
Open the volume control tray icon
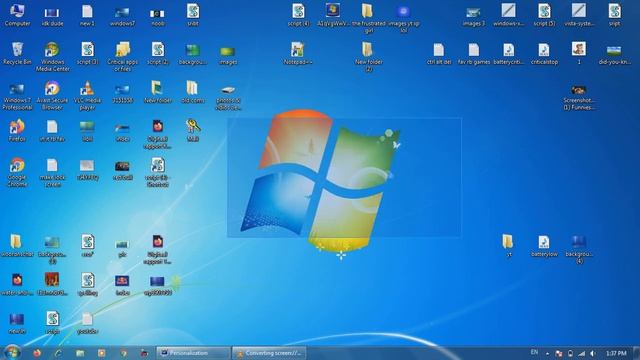click(593, 353)
